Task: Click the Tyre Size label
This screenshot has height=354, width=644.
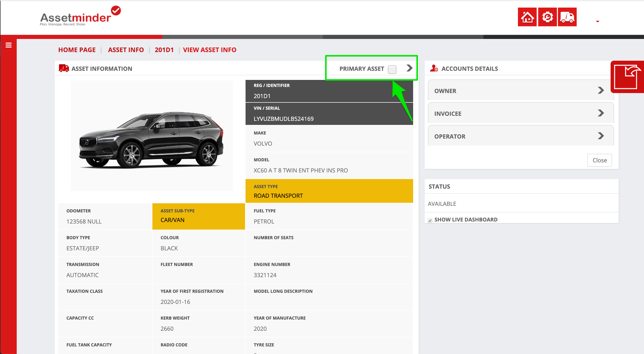Action: [x=264, y=345]
